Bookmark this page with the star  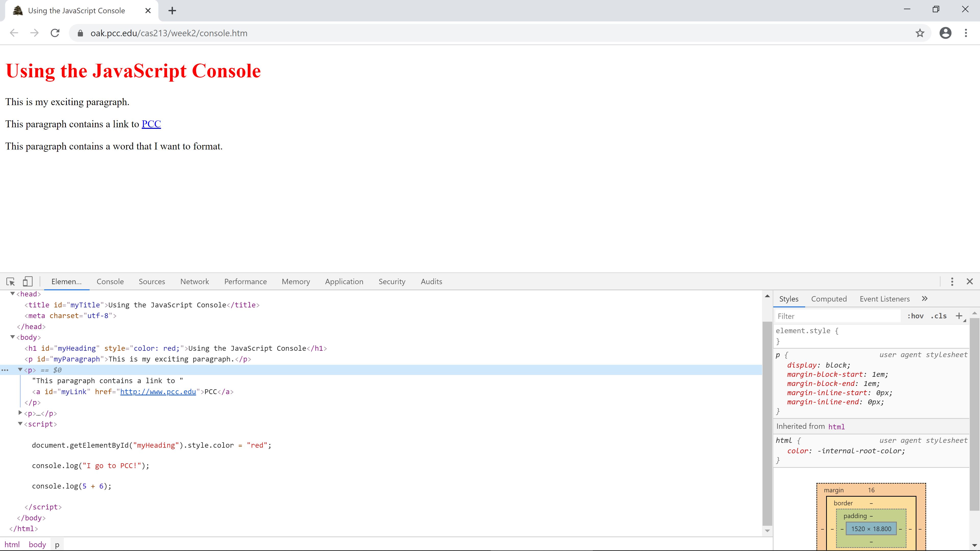(x=920, y=33)
